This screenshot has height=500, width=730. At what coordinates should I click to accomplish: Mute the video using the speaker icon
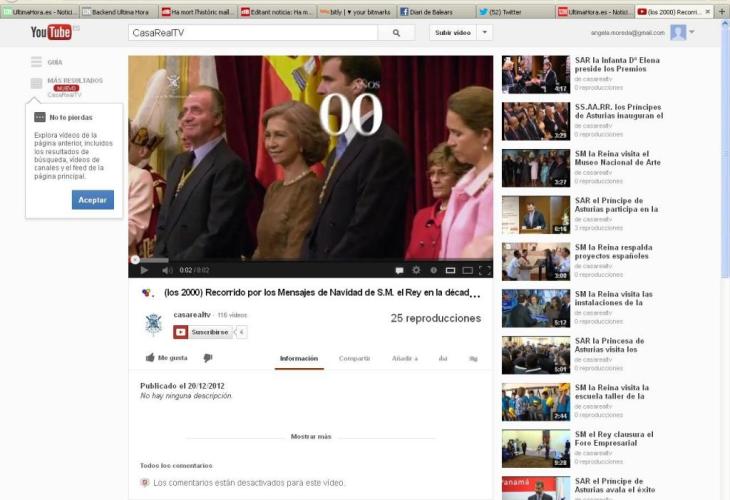166,270
